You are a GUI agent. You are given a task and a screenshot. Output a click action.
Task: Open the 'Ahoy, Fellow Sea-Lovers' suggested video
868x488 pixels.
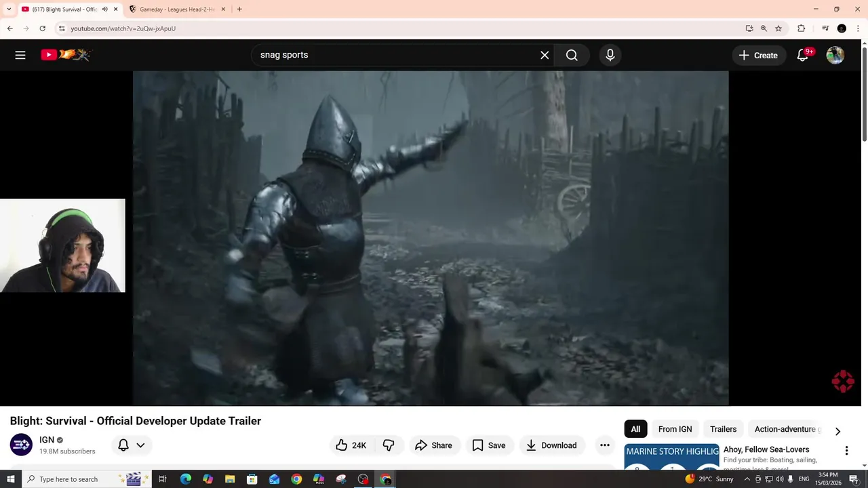tap(766, 449)
